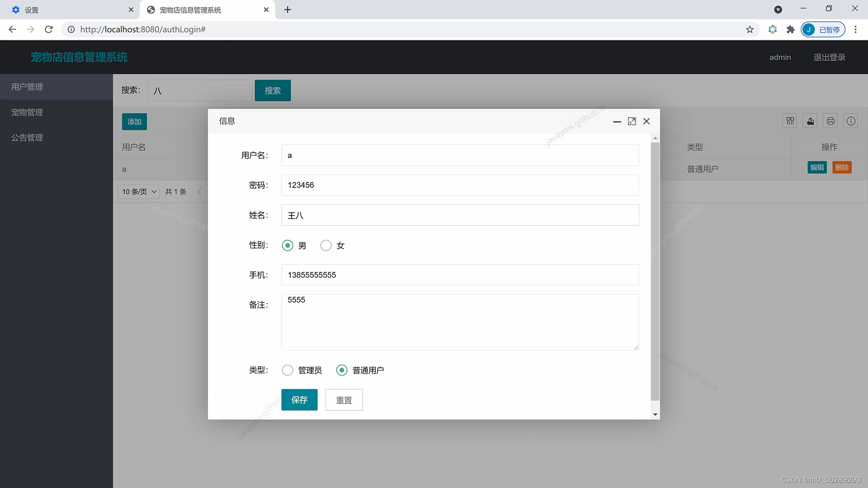Minimize the 信息 dialog

617,121
